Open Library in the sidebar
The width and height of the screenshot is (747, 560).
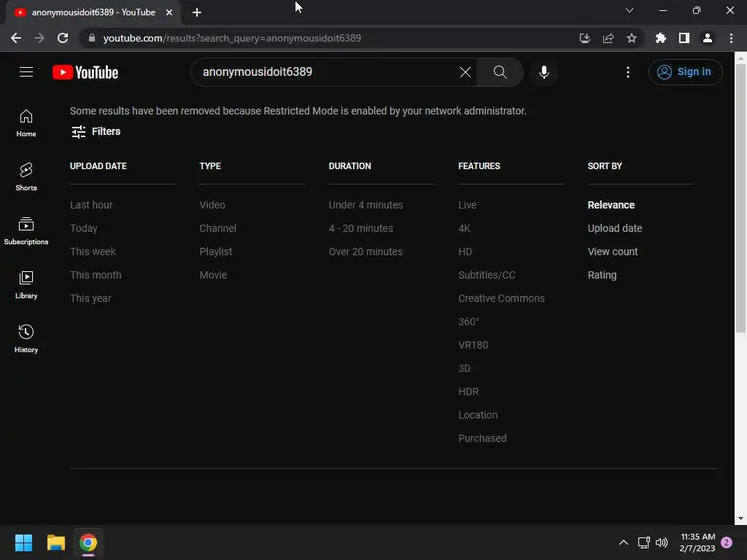(x=26, y=284)
